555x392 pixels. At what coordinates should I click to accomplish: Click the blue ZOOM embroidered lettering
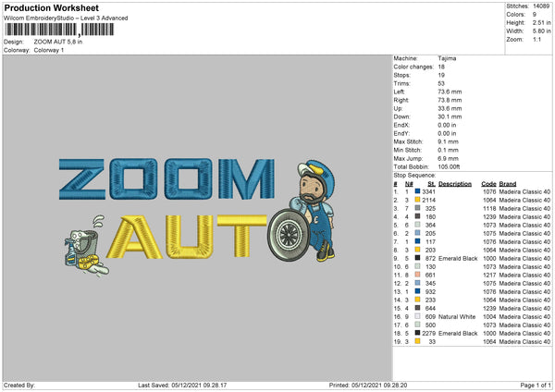[166, 179]
